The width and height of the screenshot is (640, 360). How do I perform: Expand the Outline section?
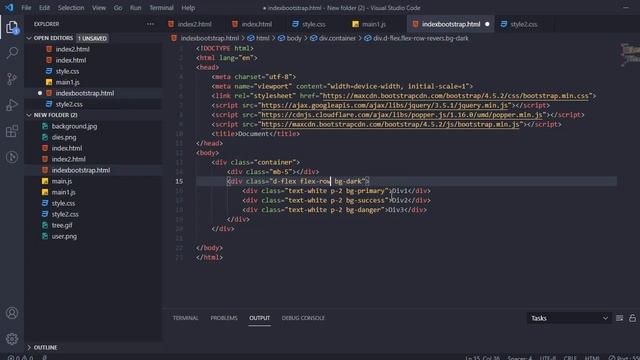[29, 347]
